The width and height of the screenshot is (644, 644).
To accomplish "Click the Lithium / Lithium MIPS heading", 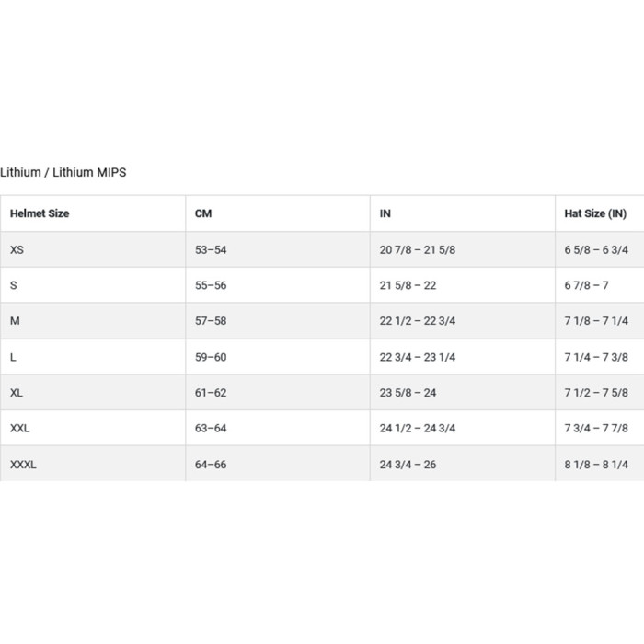I will (x=63, y=172).
